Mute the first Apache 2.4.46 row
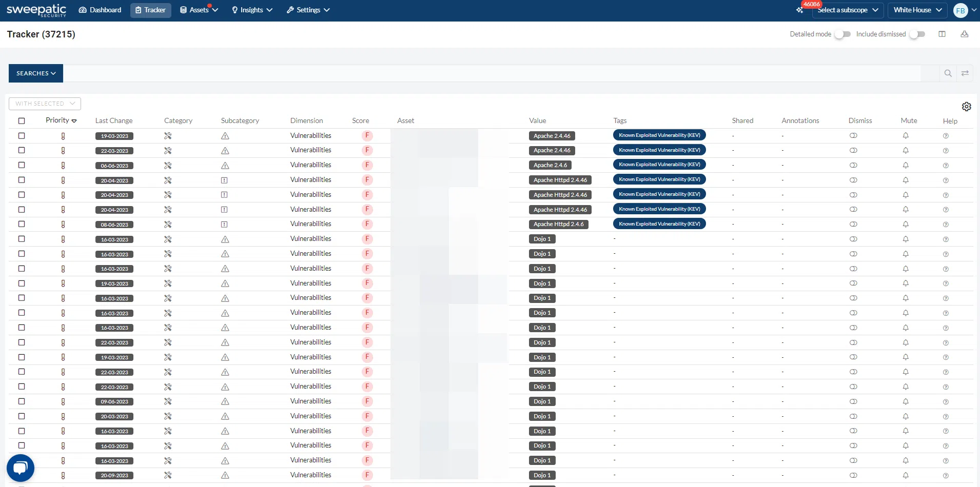The height and width of the screenshot is (487, 980). point(906,136)
